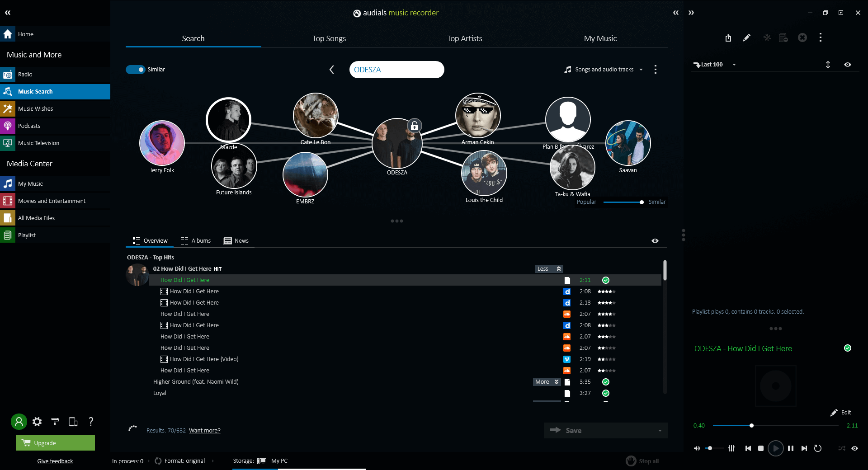Open Music Television

point(55,143)
